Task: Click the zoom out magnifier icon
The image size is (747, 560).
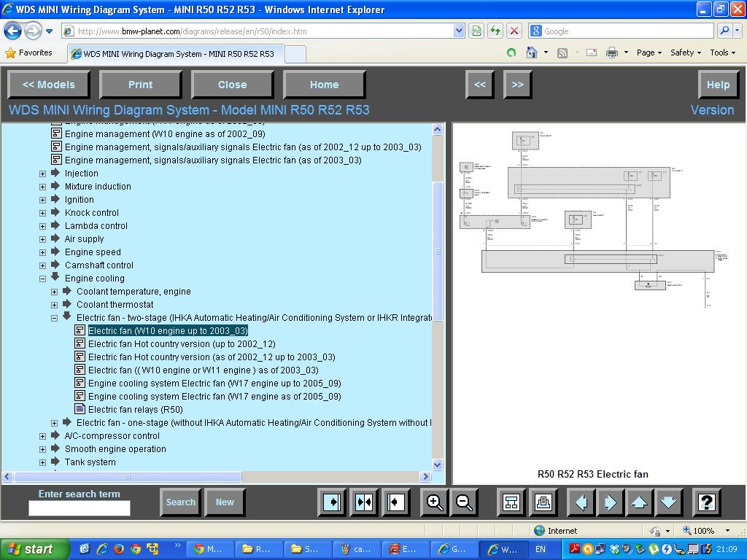Action: [464, 502]
